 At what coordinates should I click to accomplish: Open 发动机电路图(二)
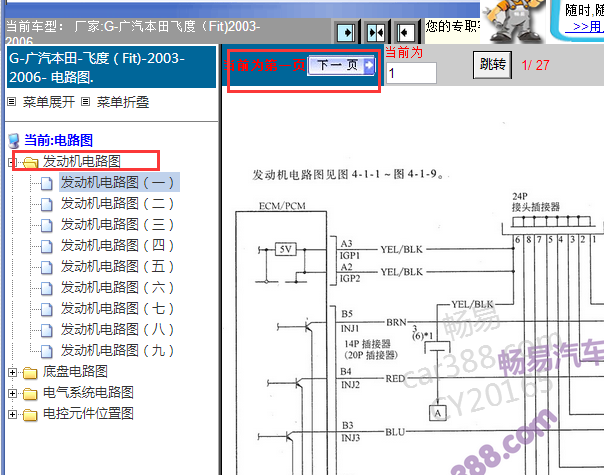[117, 203]
